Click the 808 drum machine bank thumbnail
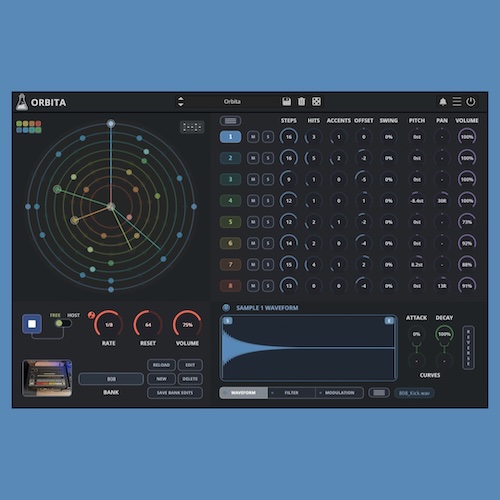Image resolution: width=500 pixels, height=500 pixels. pos(47,378)
